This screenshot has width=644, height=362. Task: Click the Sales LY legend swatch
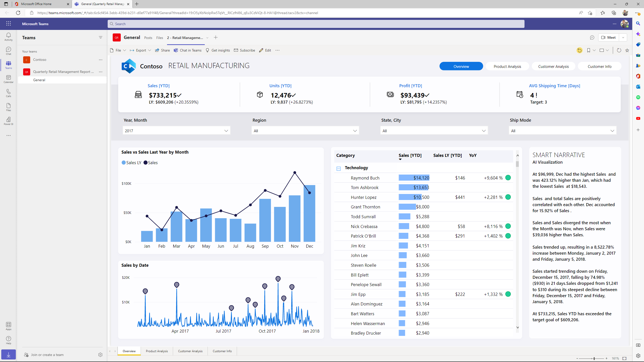(124, 163)
